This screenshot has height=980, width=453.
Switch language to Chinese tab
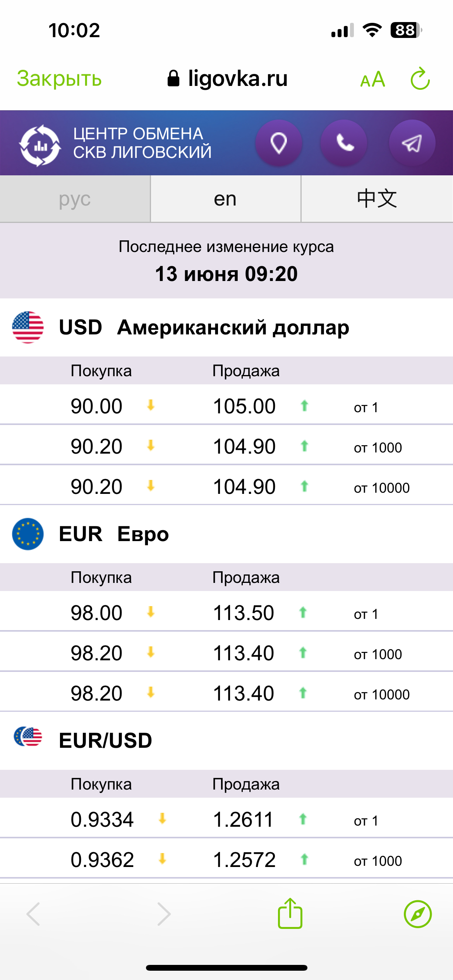[x=377, y=199]
